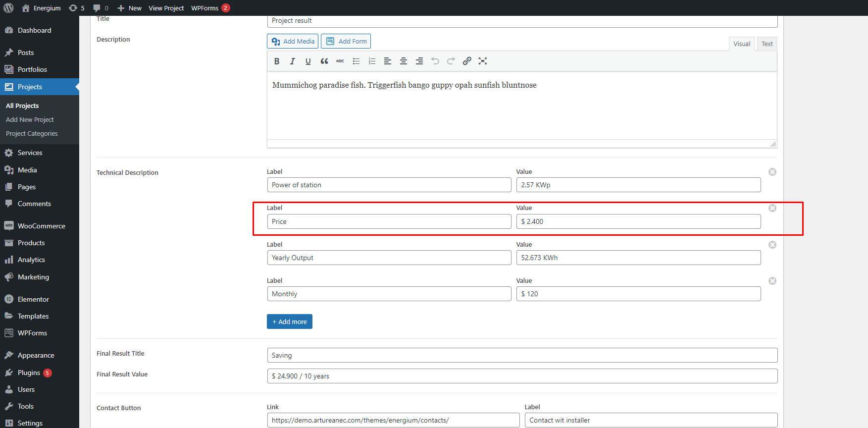Image resolution: width=868 pixels, height=428 pixels.
Task: Open Projects in the sidebar
Action: (x=40, y=87)
